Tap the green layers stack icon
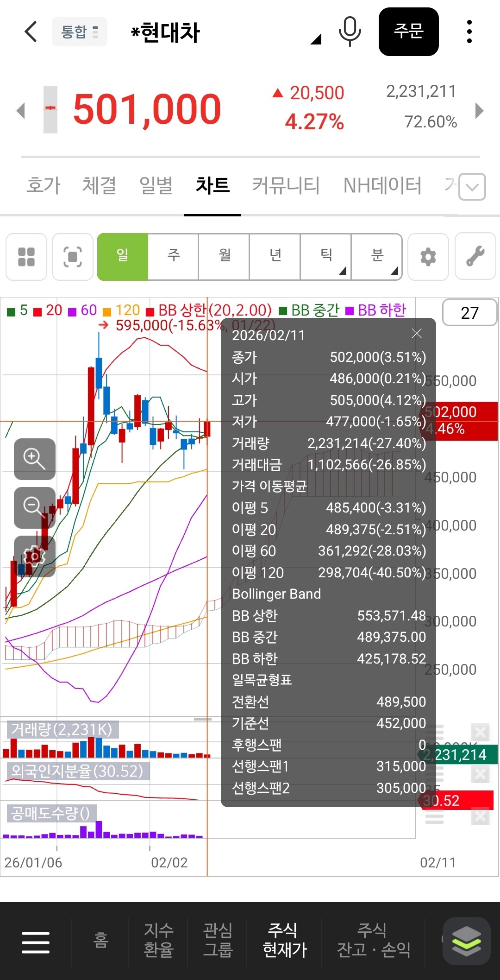 tap(466, 941)
